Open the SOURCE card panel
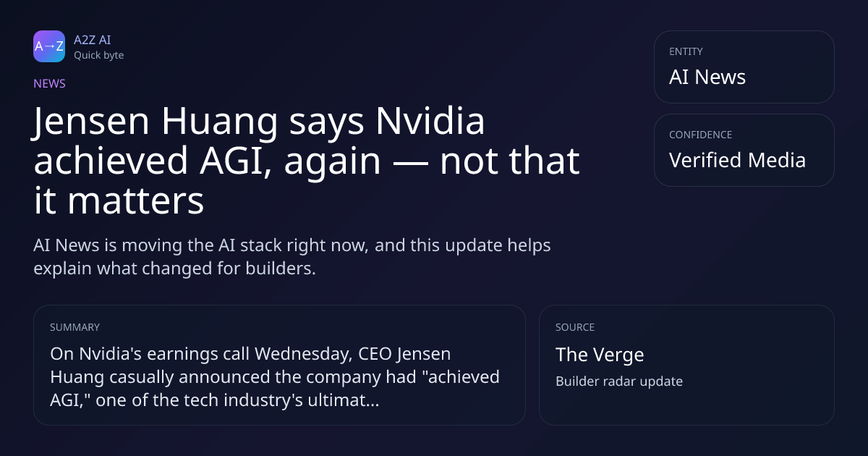 (x=686, y=365)
